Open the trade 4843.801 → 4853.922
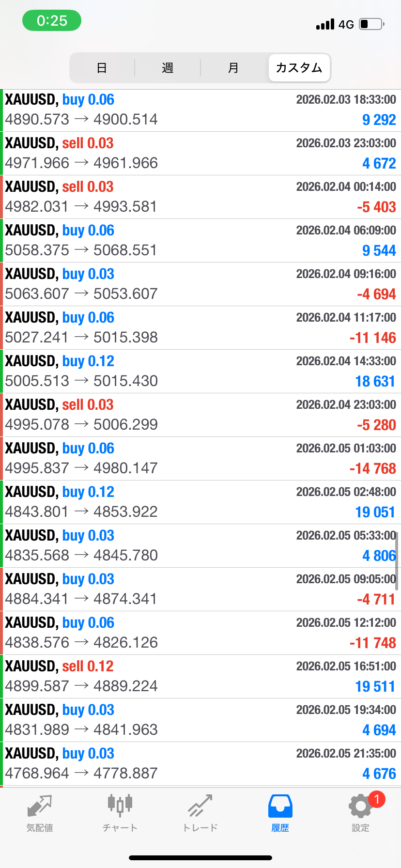The height and width of the screenshot is (868, 401). pos(200,502)
